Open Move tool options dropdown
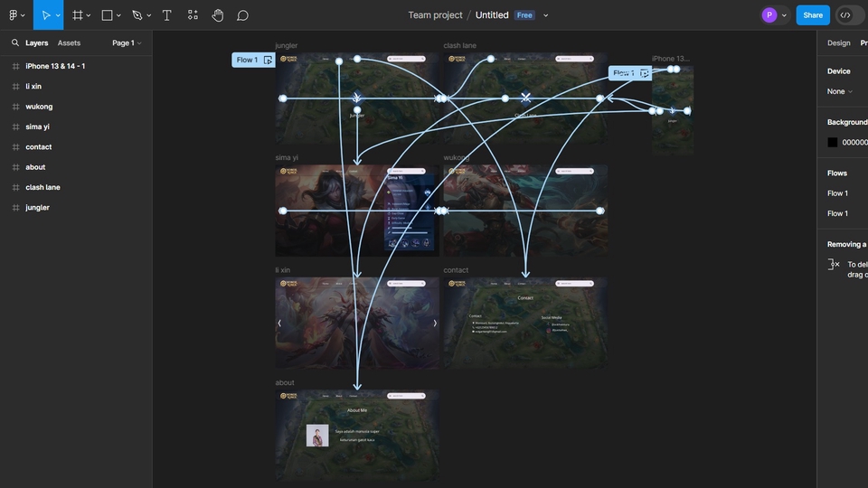The width and height of the screenshot is (868, 488). click(x=58, y=15)
